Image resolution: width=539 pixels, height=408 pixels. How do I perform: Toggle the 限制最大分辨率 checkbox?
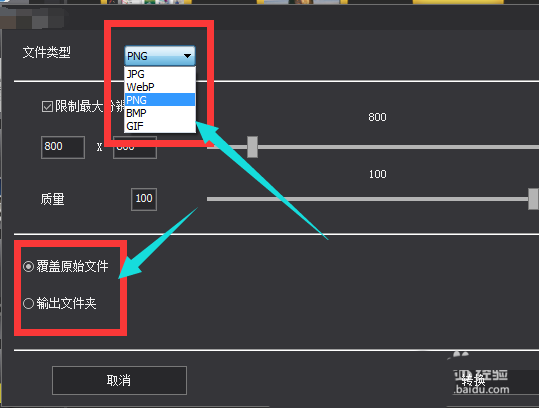tap(47, 107)
